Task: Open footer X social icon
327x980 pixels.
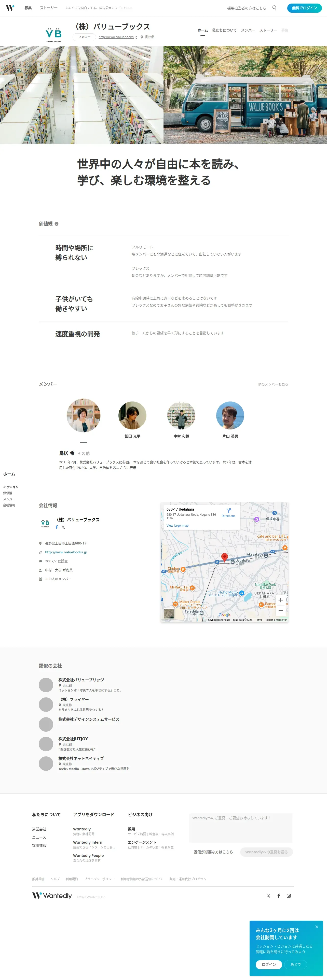Action: pos(268,896)
